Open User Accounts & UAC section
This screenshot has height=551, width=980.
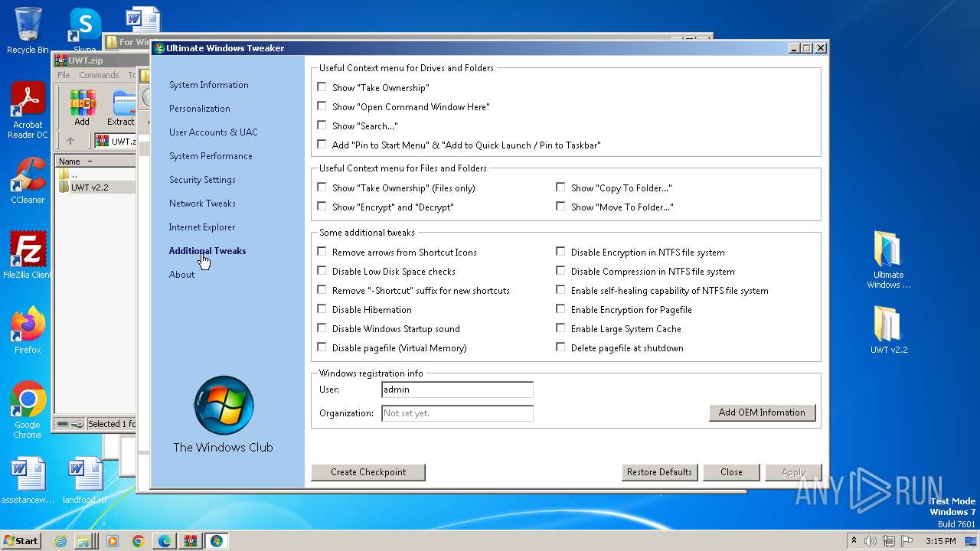213,132
